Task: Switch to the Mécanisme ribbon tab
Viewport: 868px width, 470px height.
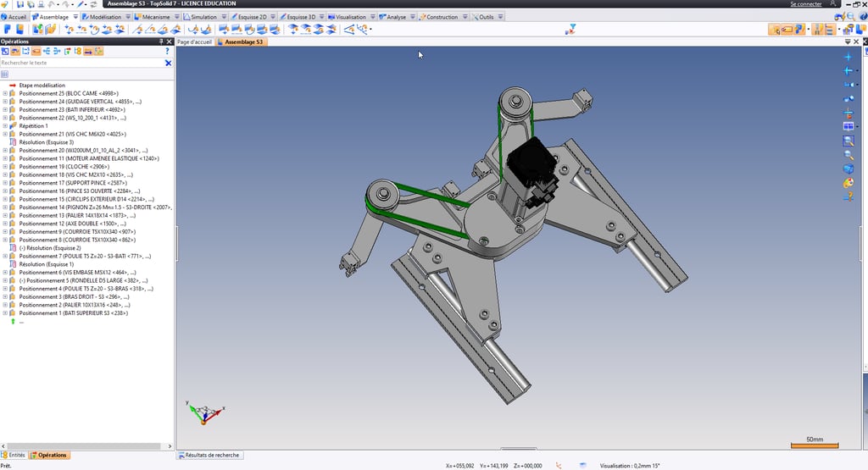Action: tap(153, 17)
